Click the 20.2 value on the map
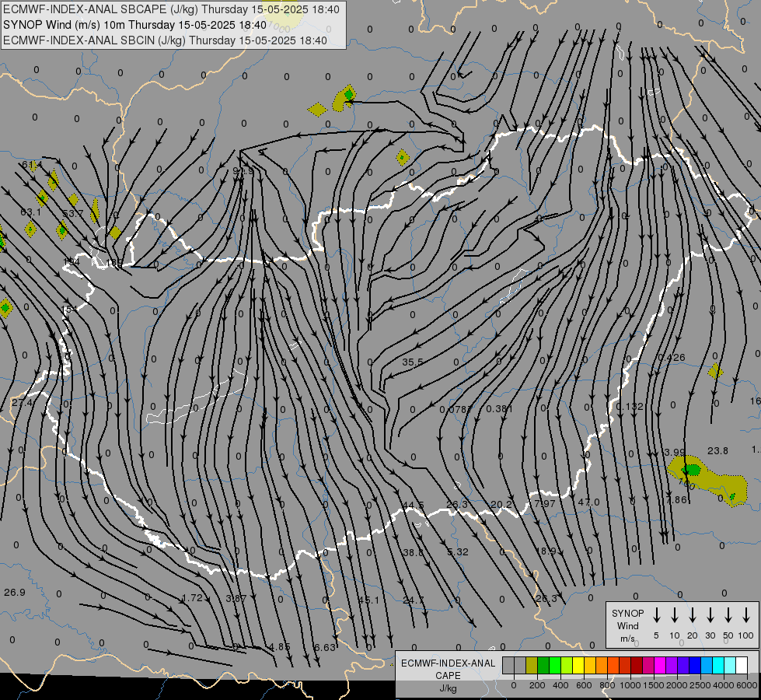The width and height of the screenshot is (761, 700). (501, 505)
